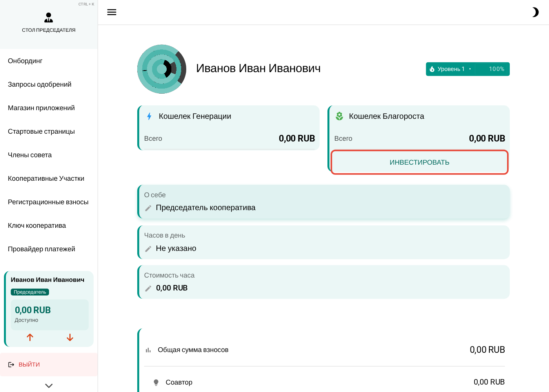
Task: Edit Часов в день pencil icon
Action: pyautogui.click(x=148, y=249)
